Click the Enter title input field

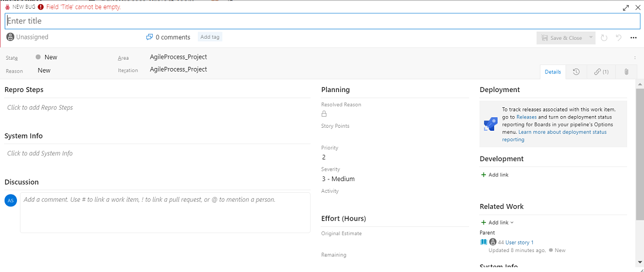point(322,21)
